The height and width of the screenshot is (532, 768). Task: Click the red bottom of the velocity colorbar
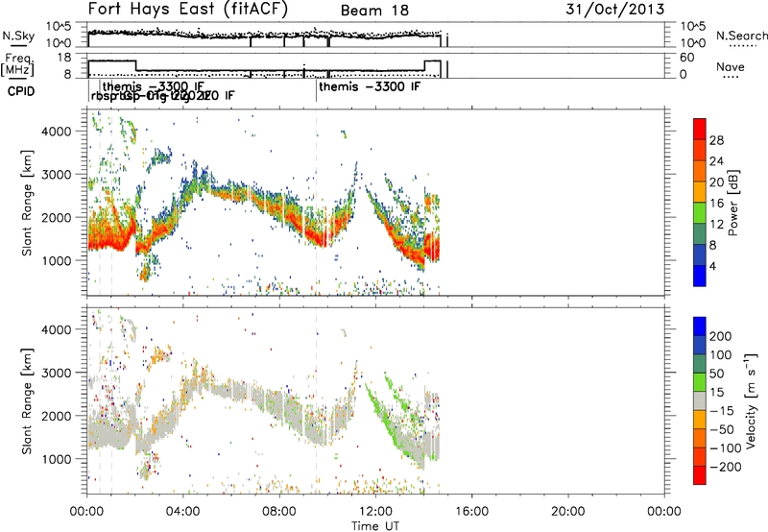(700, 475)
